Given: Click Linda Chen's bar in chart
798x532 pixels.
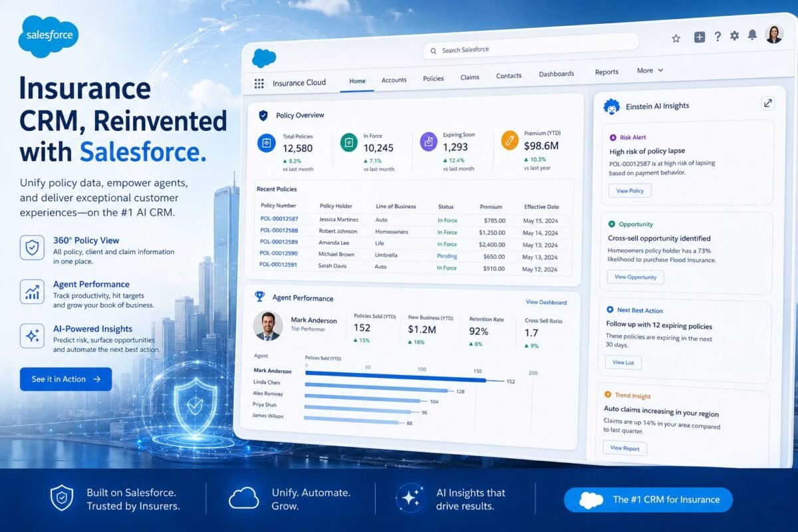Looking at the screenshot, I should click(x=376, y=388).
